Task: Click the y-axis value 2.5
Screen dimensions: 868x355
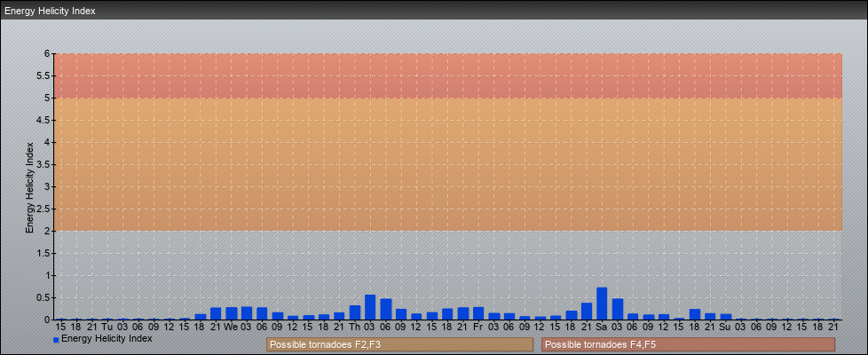Action: [43, 209]
